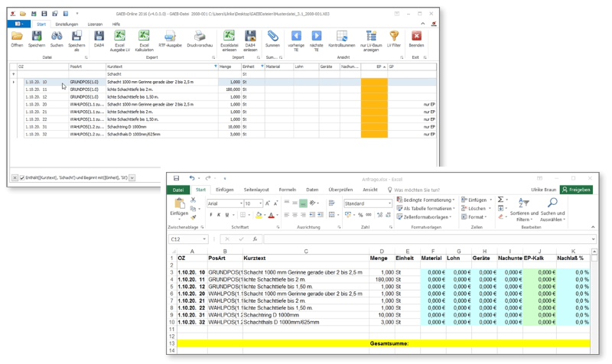Switch to the Einstellungen tab

(67, 24)
